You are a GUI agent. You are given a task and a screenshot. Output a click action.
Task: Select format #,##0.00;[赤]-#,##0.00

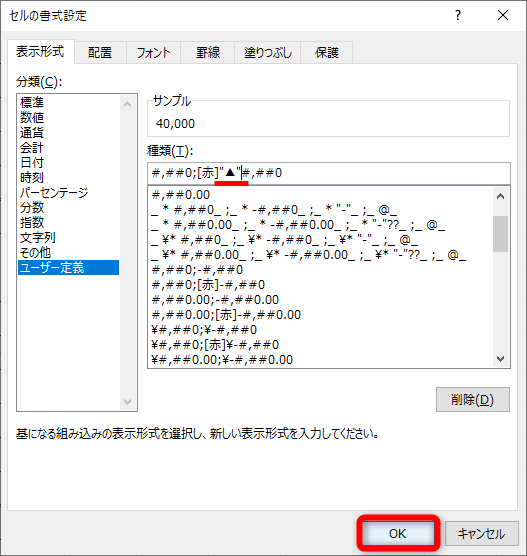pyautogui.click(x=320, y=315)
